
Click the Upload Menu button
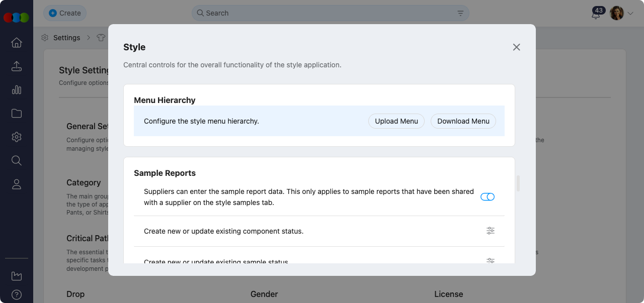pos(396,121)
